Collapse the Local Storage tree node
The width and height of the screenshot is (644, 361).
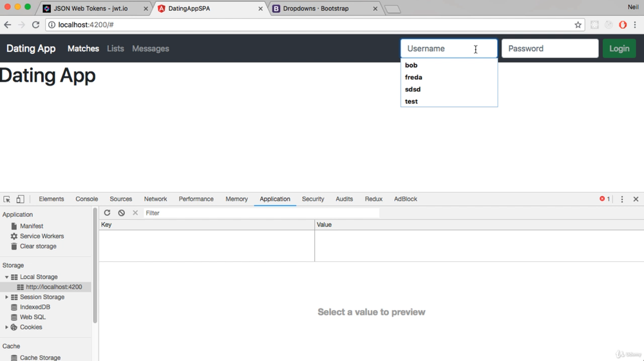click(6, 277)
